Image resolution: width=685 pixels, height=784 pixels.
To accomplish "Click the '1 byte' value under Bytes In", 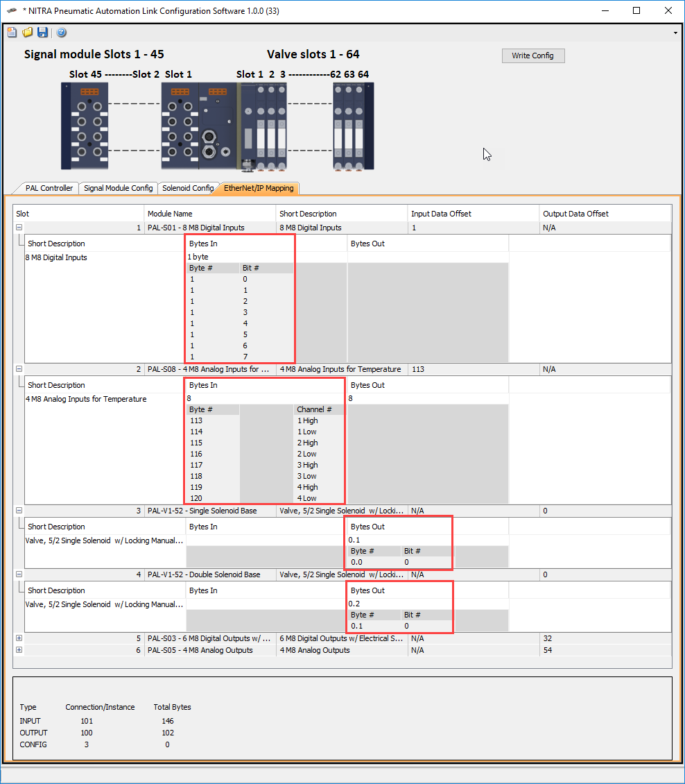I will 198,257.
